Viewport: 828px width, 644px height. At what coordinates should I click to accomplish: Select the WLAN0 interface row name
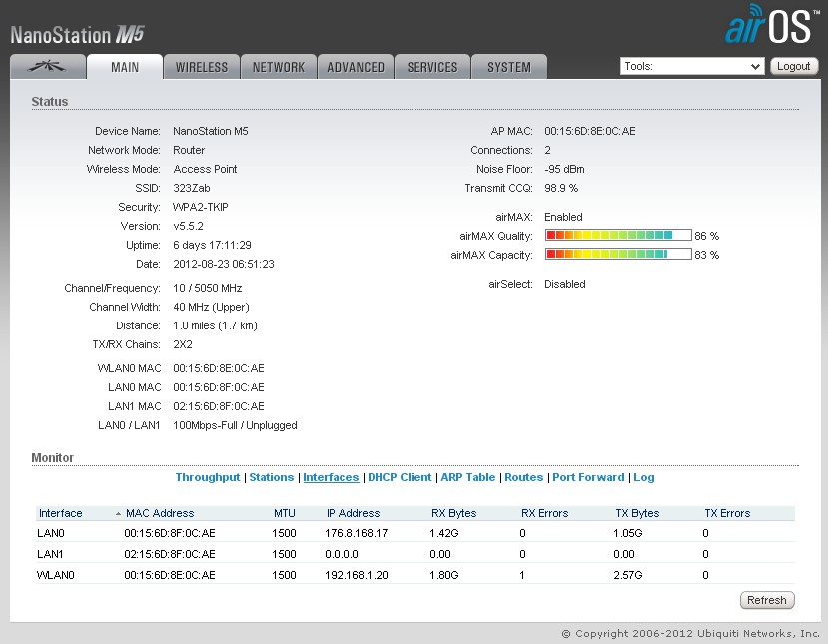click(x=56, y=575)
